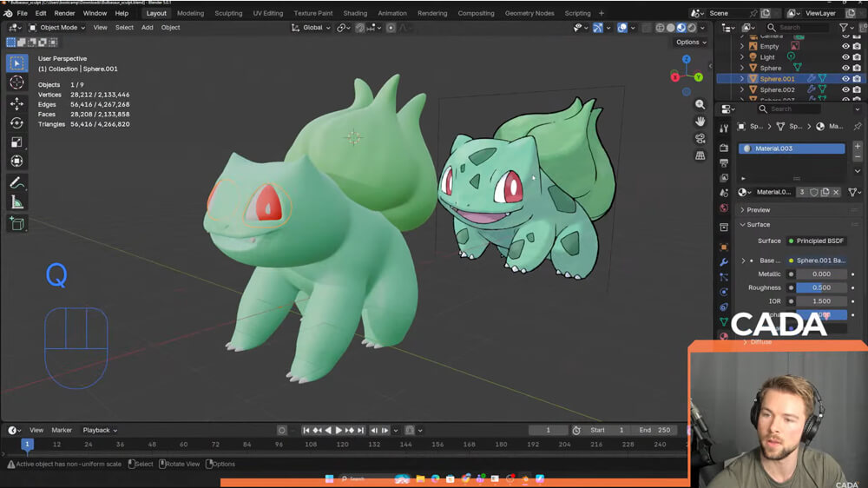Click the Principled BSDF surface button

[816, 241]
